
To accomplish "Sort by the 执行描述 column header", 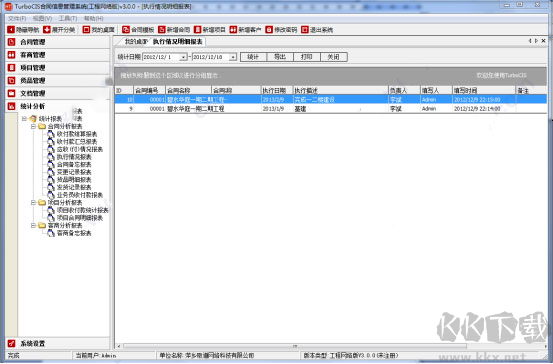I will (341, 91).
